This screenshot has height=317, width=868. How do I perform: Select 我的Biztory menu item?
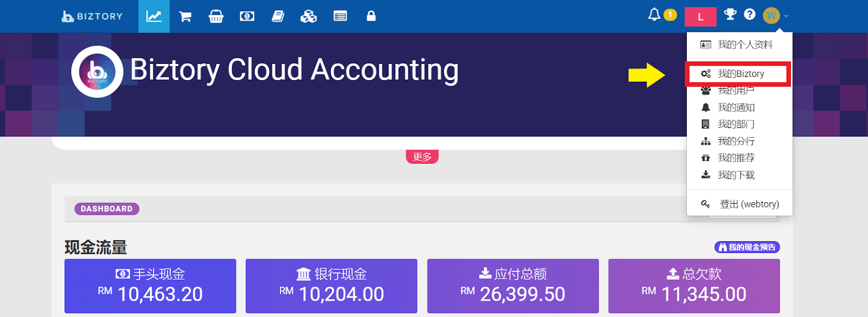click(x=739, y=74)
